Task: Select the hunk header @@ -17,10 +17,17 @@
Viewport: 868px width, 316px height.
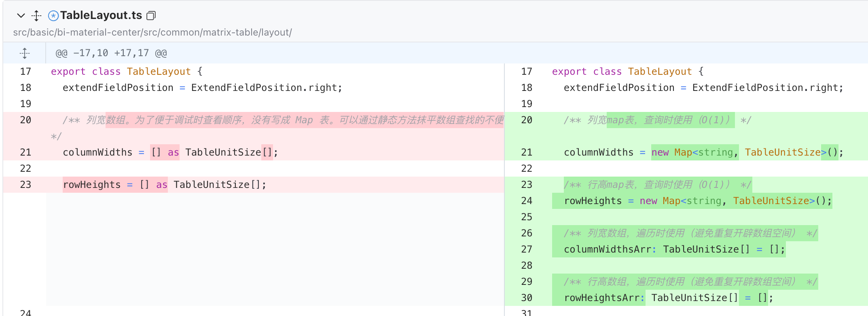Action: click(111, 53)
